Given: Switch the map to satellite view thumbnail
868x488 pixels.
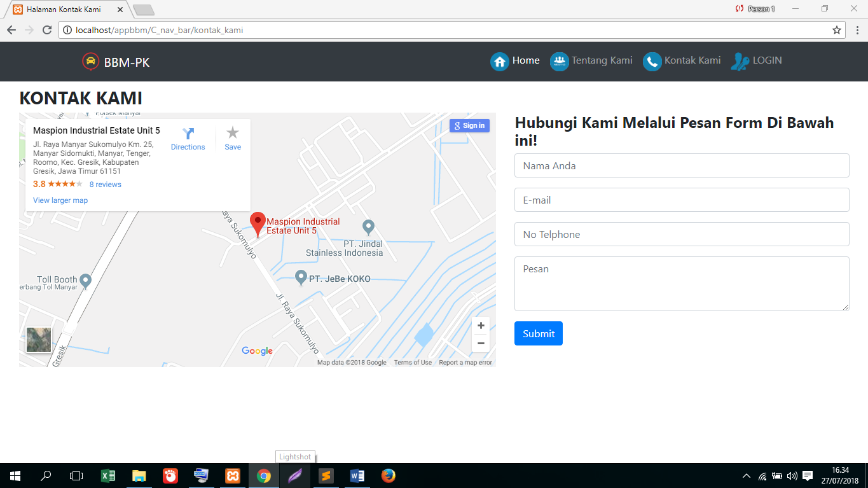Looking at the screenshot, I should (x=39, y=340).
